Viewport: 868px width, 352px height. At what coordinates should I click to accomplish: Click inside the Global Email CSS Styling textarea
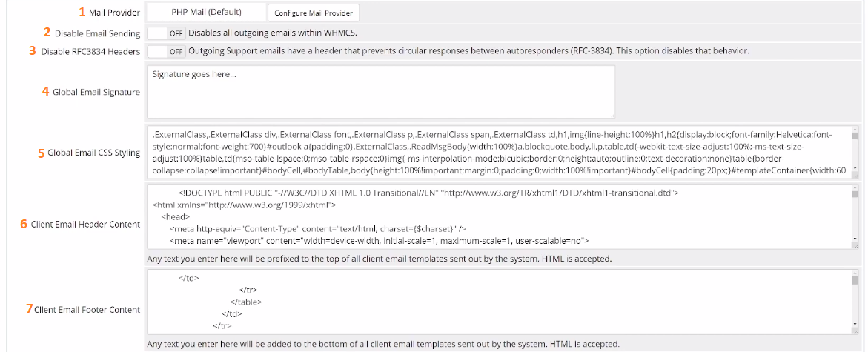tap(498, 153)
